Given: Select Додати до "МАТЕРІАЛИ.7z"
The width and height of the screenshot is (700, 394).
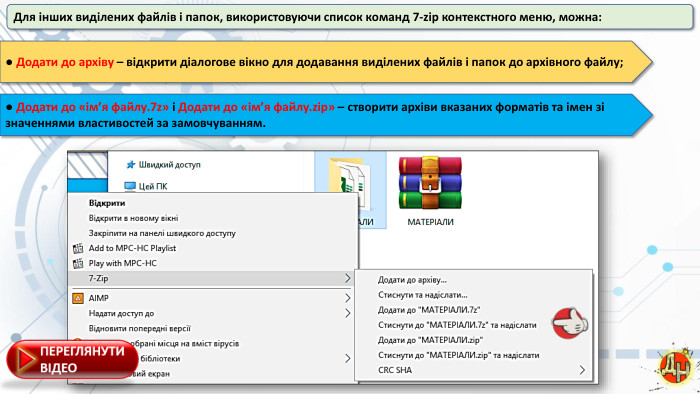Looking at the screenshot, I should coord(429,310).
